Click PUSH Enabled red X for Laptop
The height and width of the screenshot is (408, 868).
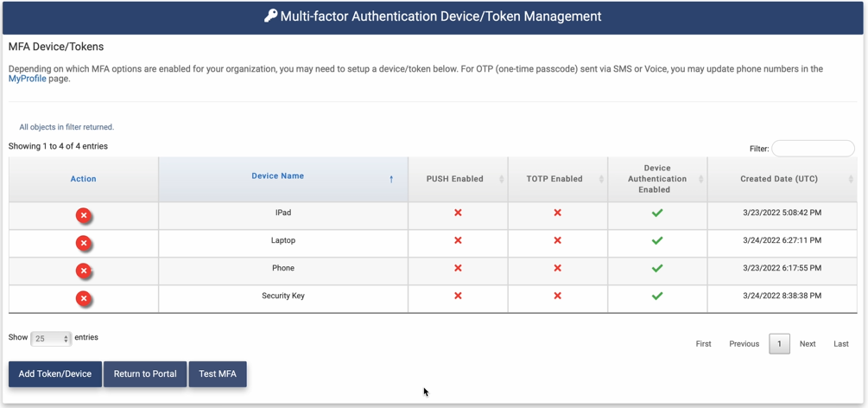tap(458, 240)
